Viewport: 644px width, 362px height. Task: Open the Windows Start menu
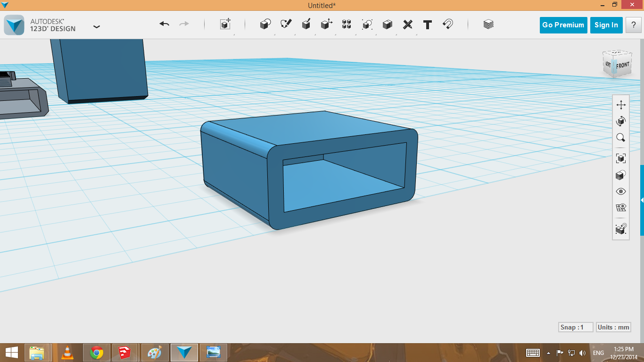(x=12, y=353)
